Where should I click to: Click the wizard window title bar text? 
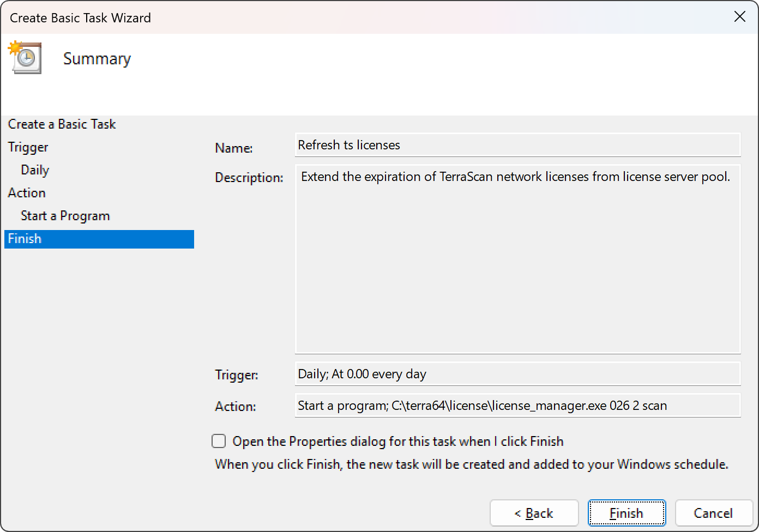(80, 18)
